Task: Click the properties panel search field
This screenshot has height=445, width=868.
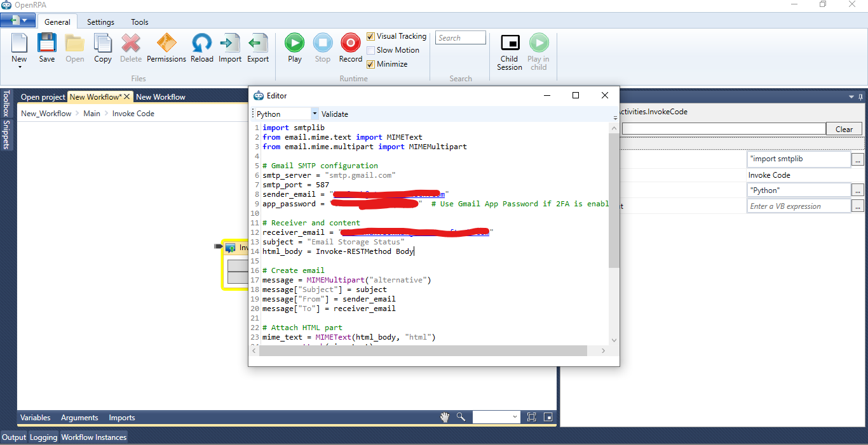Action: (x=723, y=129)
